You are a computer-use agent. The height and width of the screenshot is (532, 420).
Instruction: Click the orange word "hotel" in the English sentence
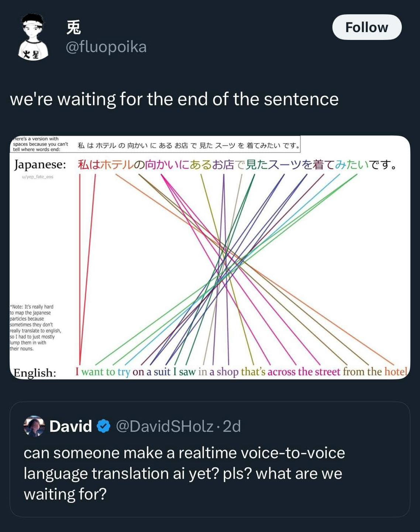point(396,371)
